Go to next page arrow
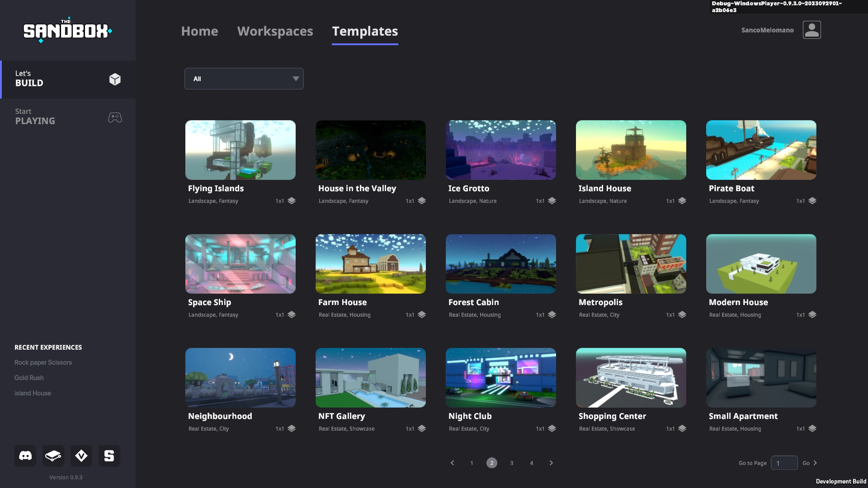 [551, 463]
